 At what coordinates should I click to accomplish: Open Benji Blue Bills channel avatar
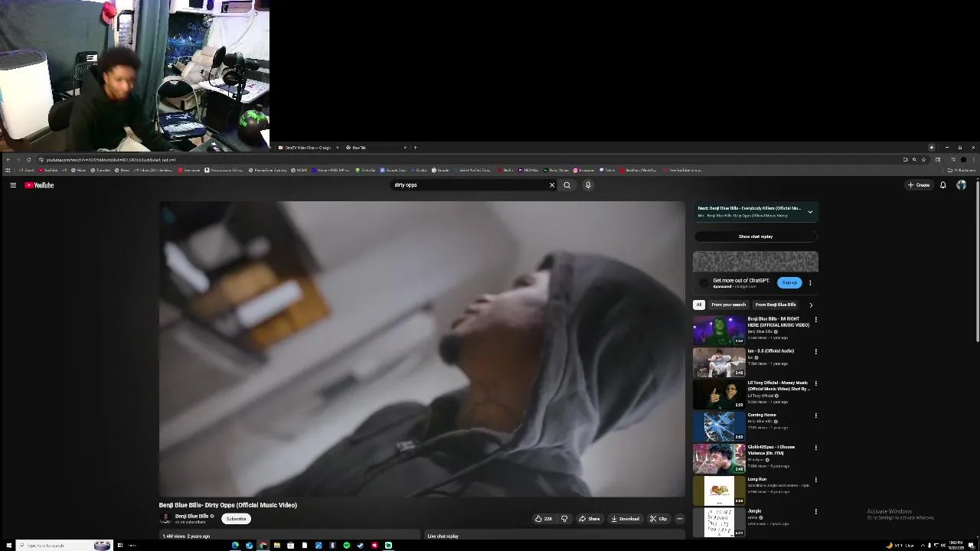(165, 519)
